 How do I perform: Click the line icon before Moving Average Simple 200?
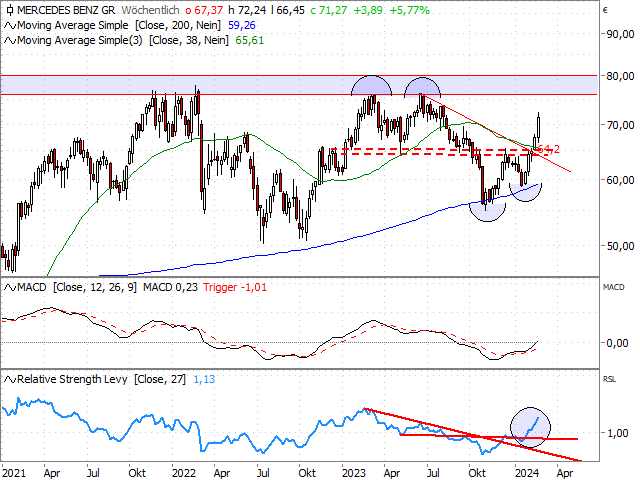click(x=10, y=26)
